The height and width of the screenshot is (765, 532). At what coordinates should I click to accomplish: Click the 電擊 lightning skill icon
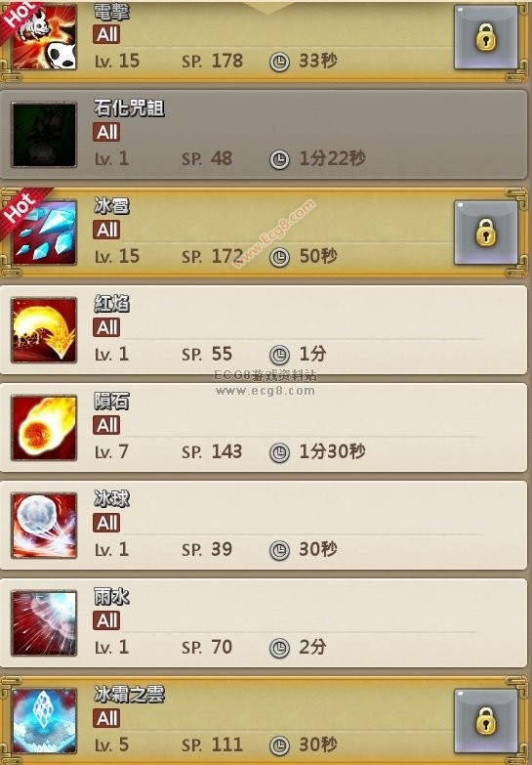coord(44,36)
